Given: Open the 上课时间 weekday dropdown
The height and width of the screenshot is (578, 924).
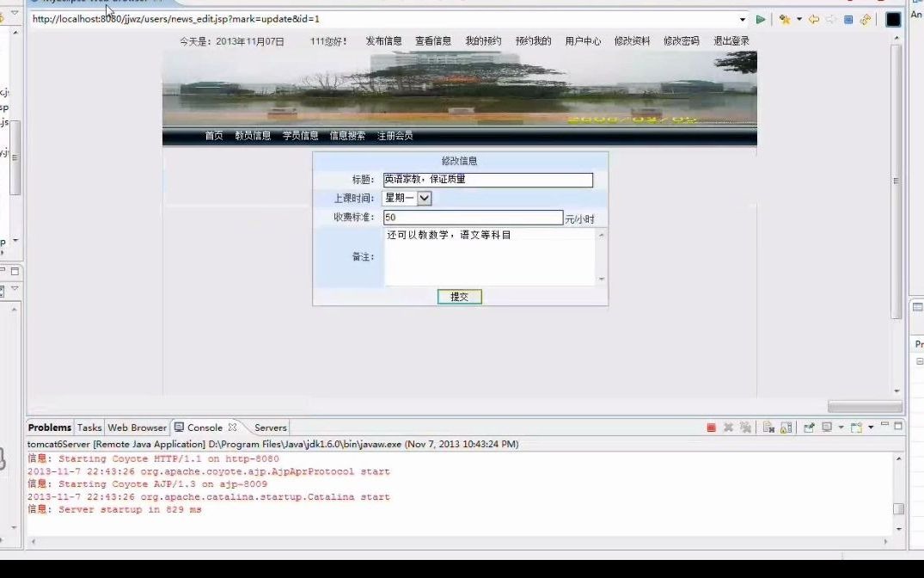Looking at the screenshot, I should [423, 198].
